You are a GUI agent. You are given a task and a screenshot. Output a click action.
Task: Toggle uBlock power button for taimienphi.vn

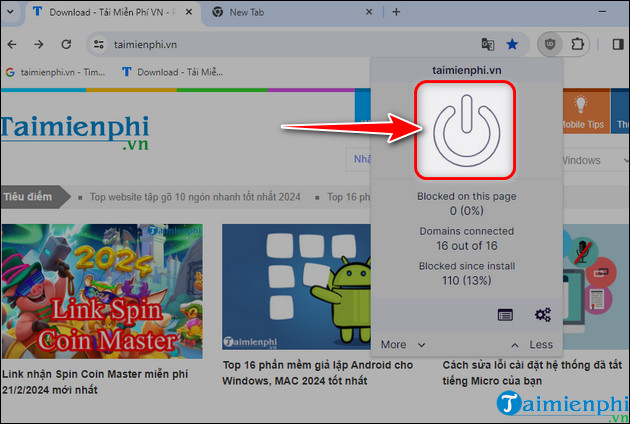point(466,130)
